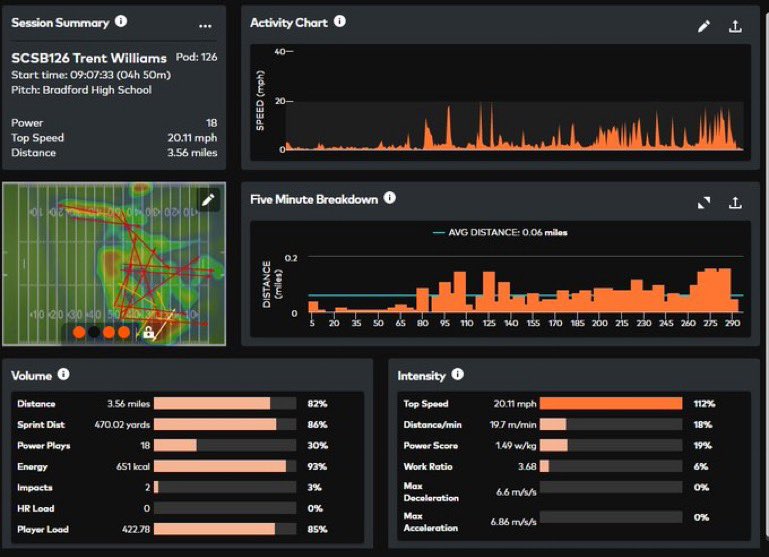This screenshot has height=557, width=769.
Task: Export the Five Minute Breakdown chart
Action: (735, 203)
